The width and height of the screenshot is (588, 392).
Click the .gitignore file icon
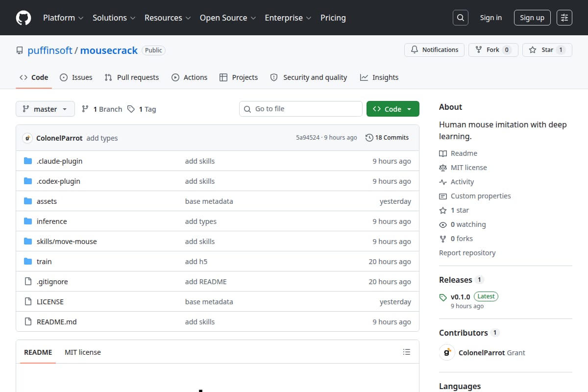coord(28,282)
